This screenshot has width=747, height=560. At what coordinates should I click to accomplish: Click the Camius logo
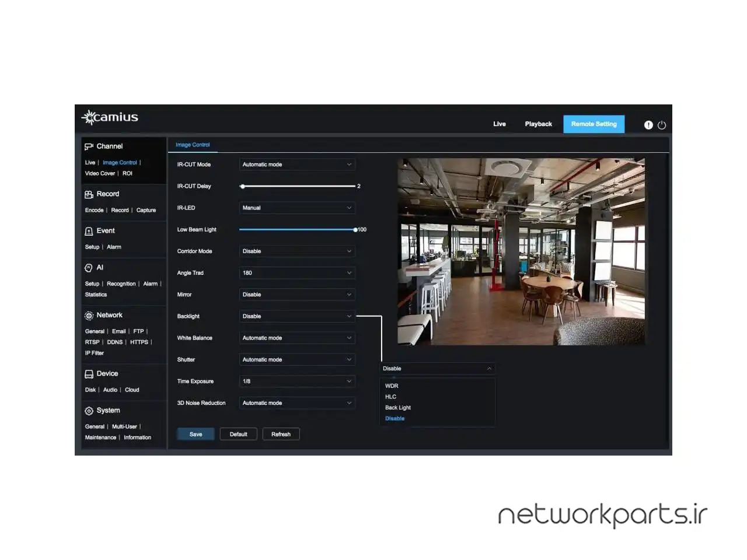click(110, 117)
